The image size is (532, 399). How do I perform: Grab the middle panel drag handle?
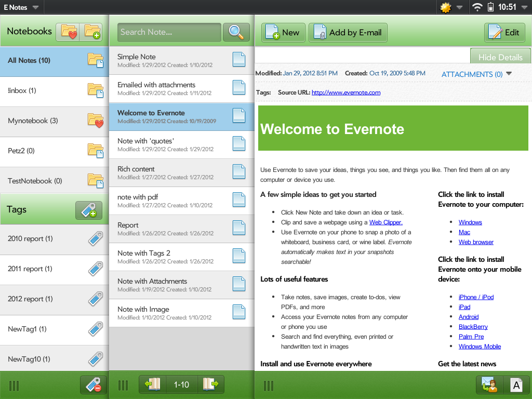tap(123, 385)
